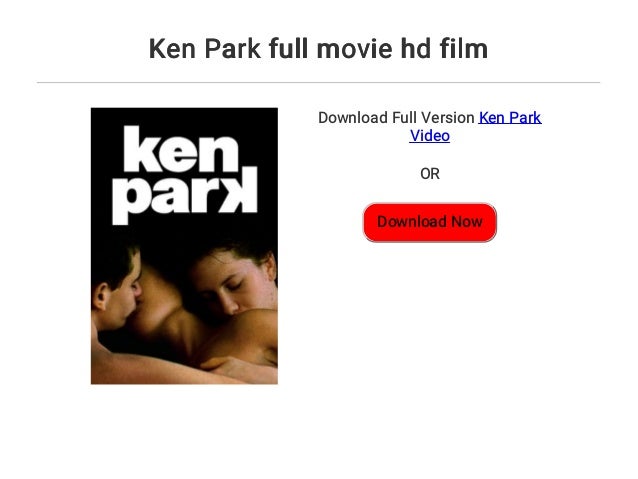Click the white 'ken' word on poster
This screenshot has height=479, width=638.
[181, 149]
